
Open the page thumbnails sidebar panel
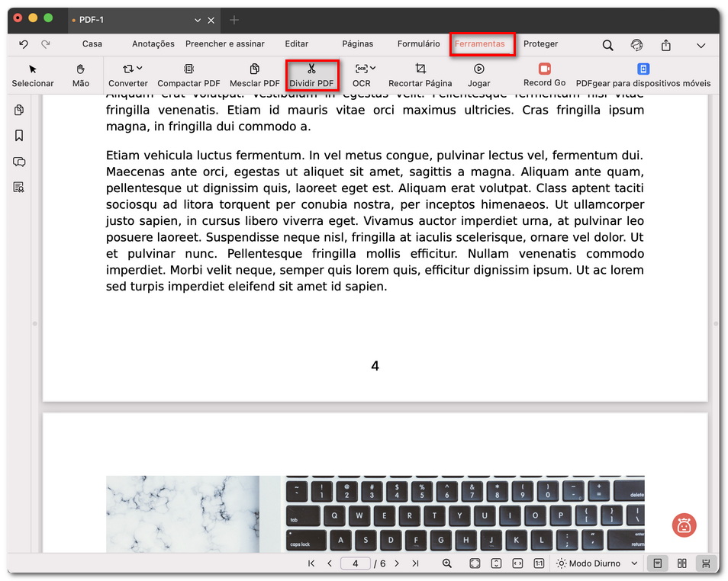[x=18, y=109]
